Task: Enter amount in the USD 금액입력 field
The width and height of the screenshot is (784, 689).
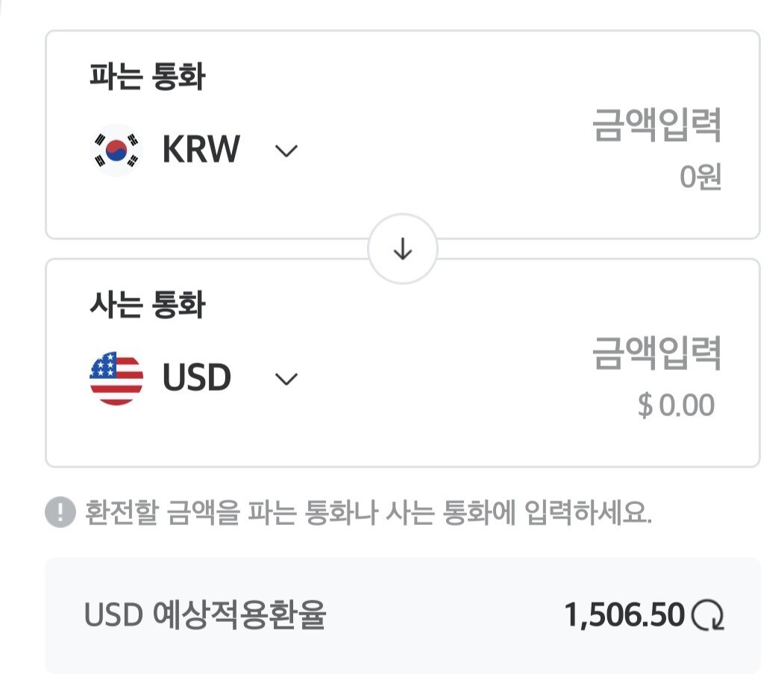Action: tap(656, 353)
